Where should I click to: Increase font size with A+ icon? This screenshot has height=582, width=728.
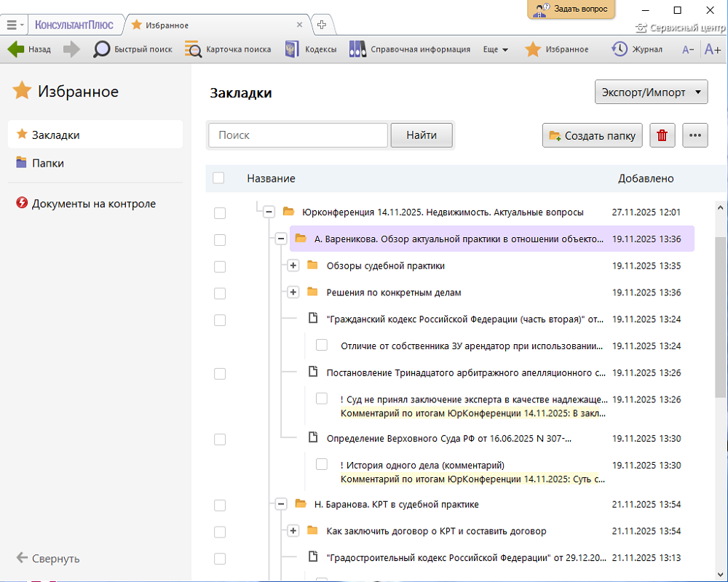click(x=713, y=49)
